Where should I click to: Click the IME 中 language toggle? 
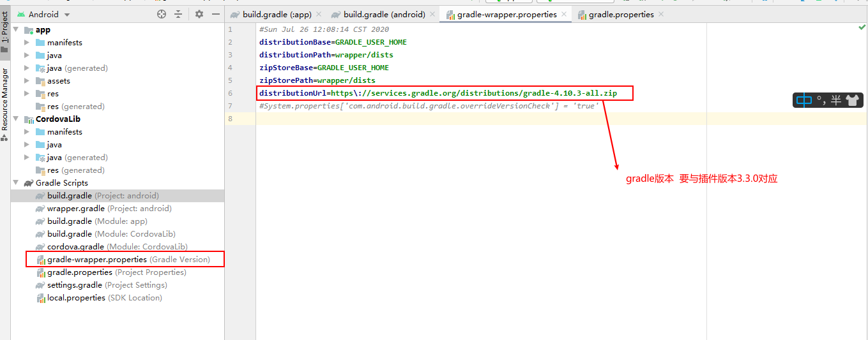804,100
